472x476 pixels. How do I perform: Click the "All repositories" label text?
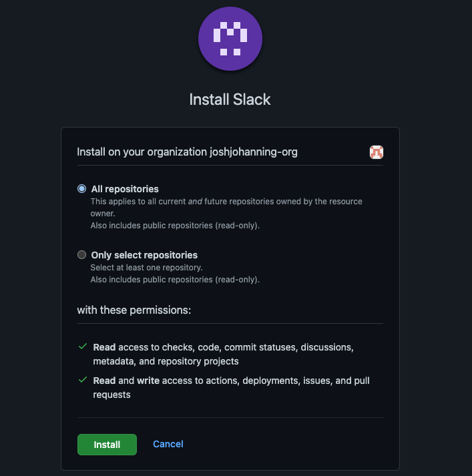pyautogui.click(x=125, y=189)
